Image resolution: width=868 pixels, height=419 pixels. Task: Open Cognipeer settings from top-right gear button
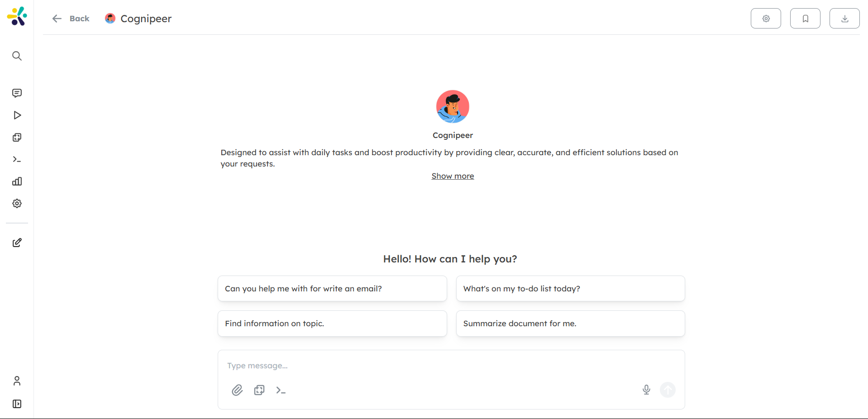coord(766,18)
